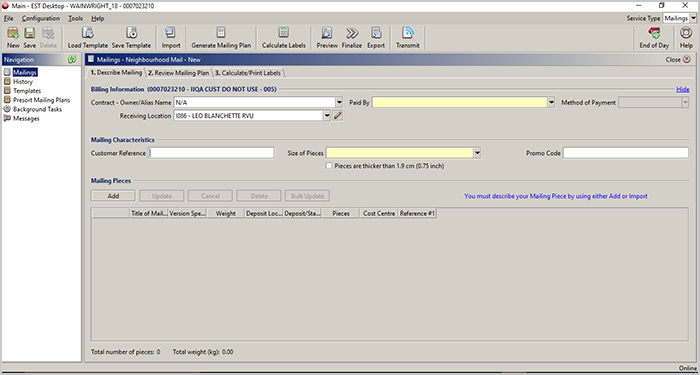Open the Service Type dropdown

693,18
